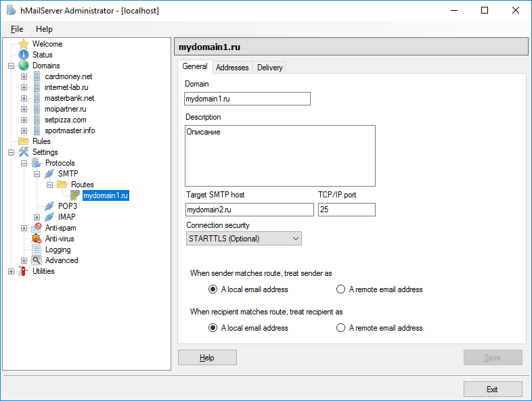This screenshot has height=401, width=532.
Task: Click the Exit button
Action: 493,389
